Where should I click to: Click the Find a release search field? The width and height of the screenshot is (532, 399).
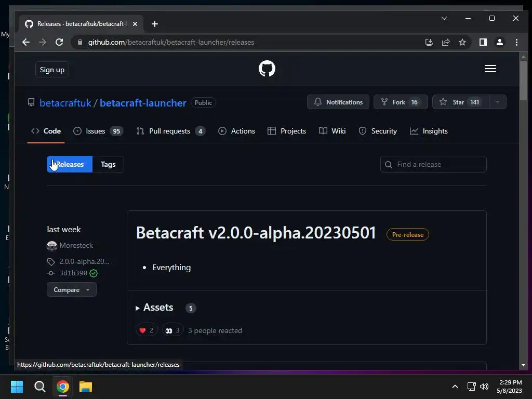pyautogui.click(x=433, y=164)
